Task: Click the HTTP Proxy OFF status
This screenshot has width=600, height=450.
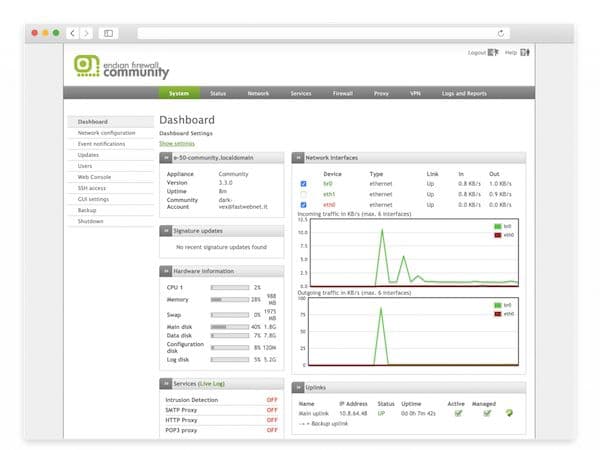Action: [x=272, y=420]
